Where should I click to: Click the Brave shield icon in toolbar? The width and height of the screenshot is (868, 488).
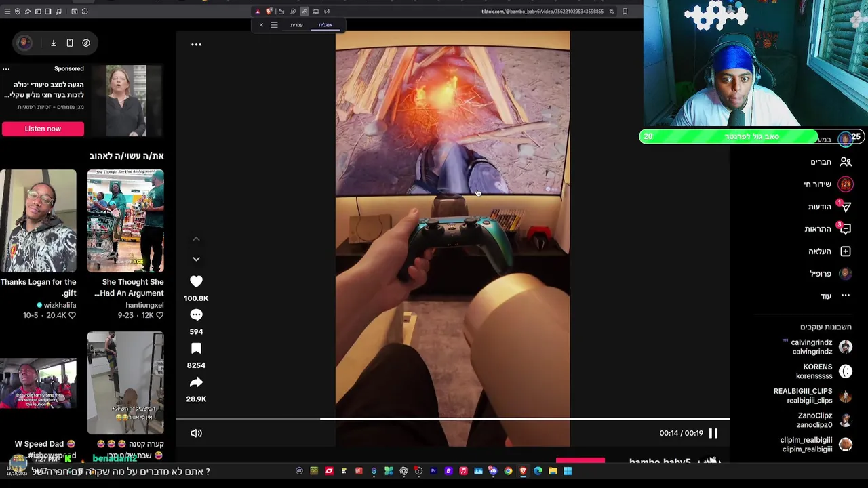[269, 12]
